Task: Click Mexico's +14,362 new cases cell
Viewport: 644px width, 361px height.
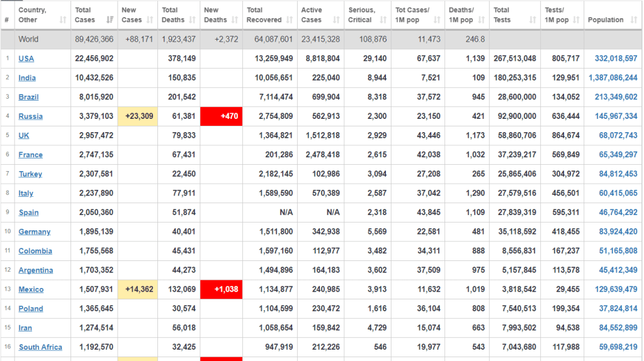Action: (138, 290)
